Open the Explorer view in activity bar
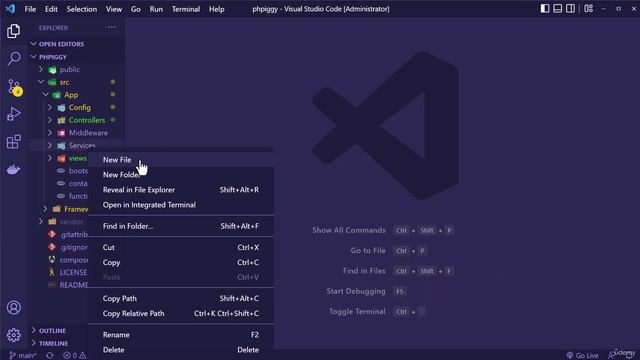This screenshot has width=640, height=360. tap(13, 31)
